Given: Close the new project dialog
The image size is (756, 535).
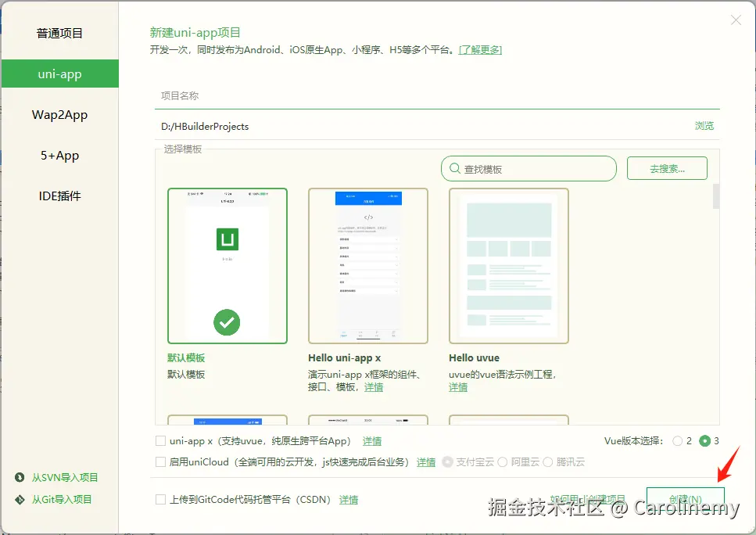Looking at the screenshot, I should [736, 20].
